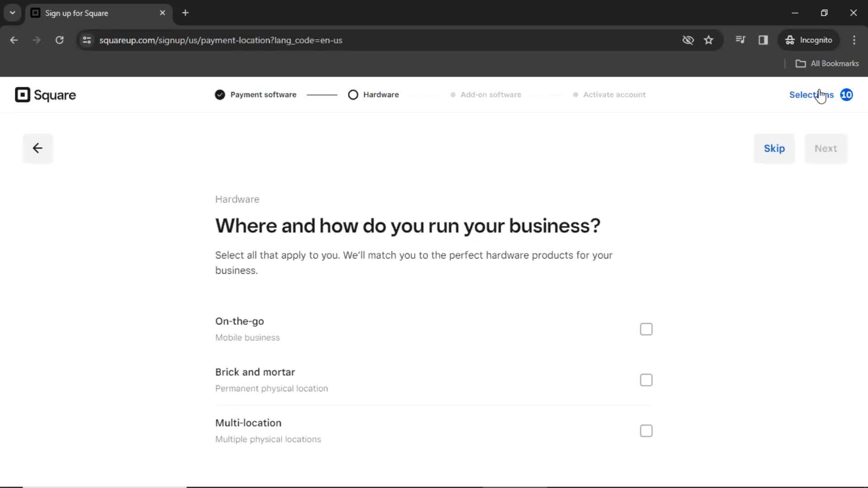Click the selections count badge 10

point(846,95)
